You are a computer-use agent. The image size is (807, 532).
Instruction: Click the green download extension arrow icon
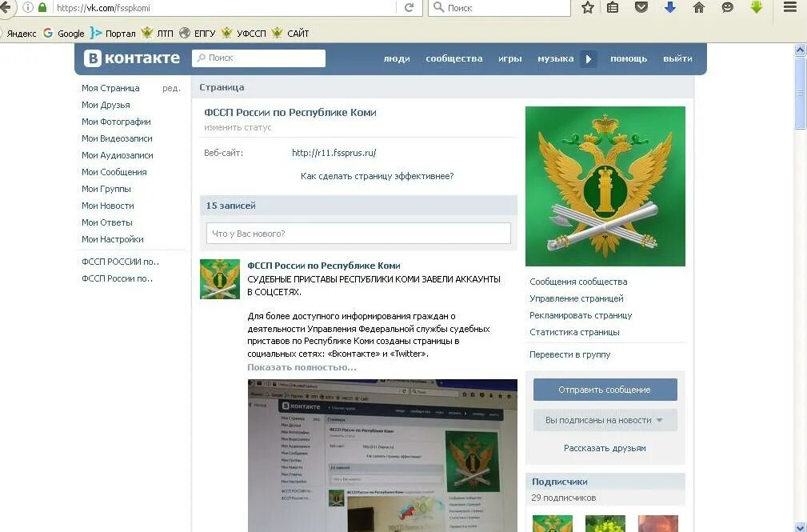point(756,7)
